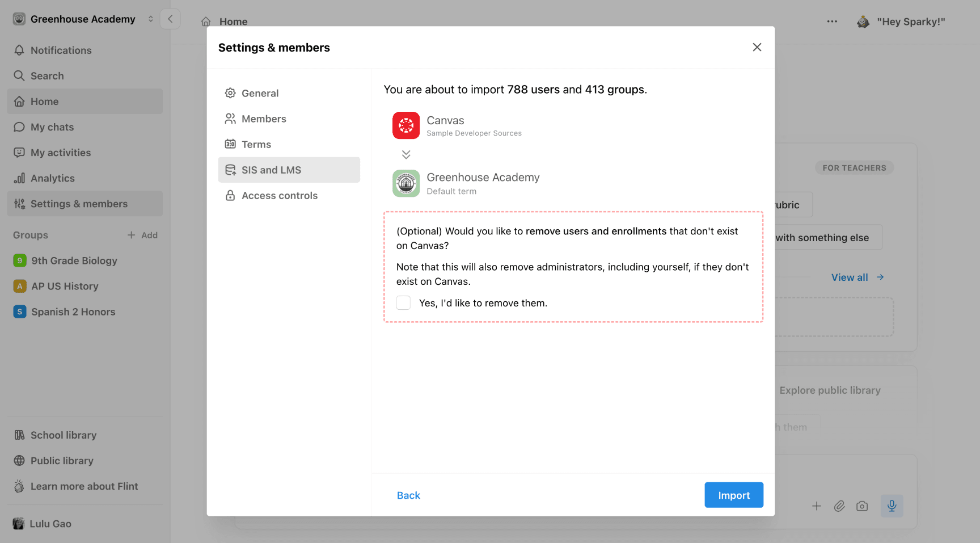Open Analytics in the sidebar
The image size is (980, 543).
[x=85, y=178]
